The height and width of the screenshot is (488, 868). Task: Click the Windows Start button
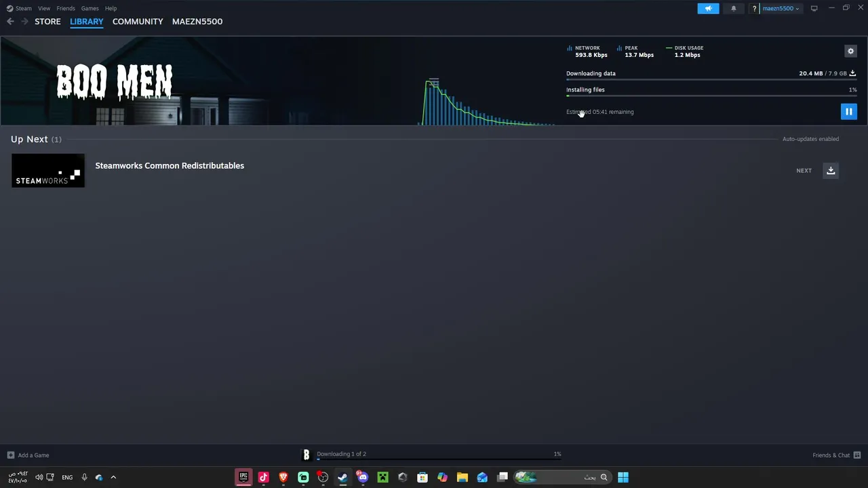[623, 477]
